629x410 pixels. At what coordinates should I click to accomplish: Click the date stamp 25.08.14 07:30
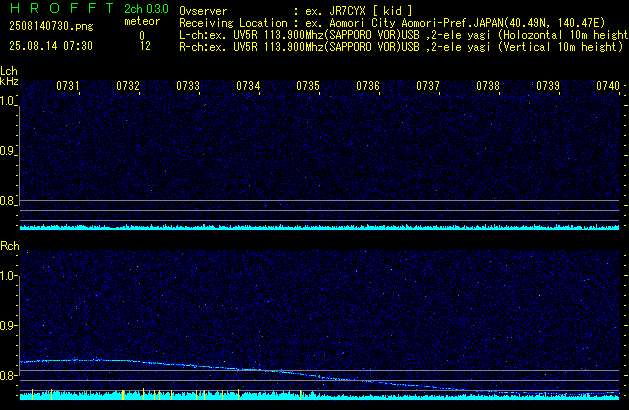[51, 46]
